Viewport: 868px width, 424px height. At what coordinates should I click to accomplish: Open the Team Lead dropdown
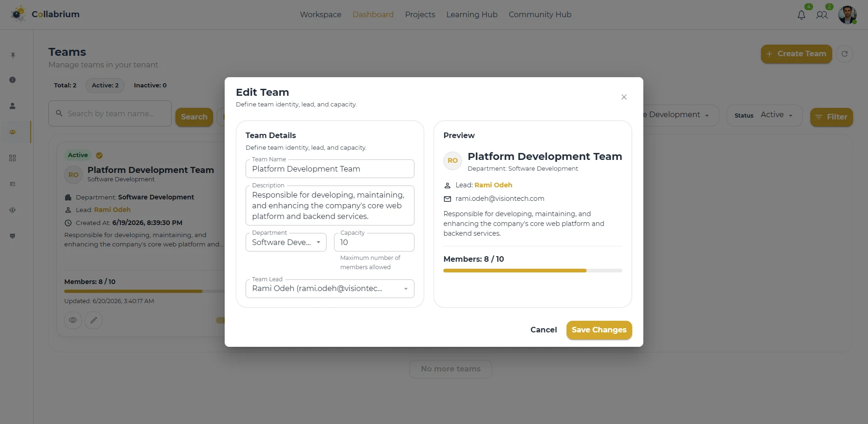coord(330,289)
